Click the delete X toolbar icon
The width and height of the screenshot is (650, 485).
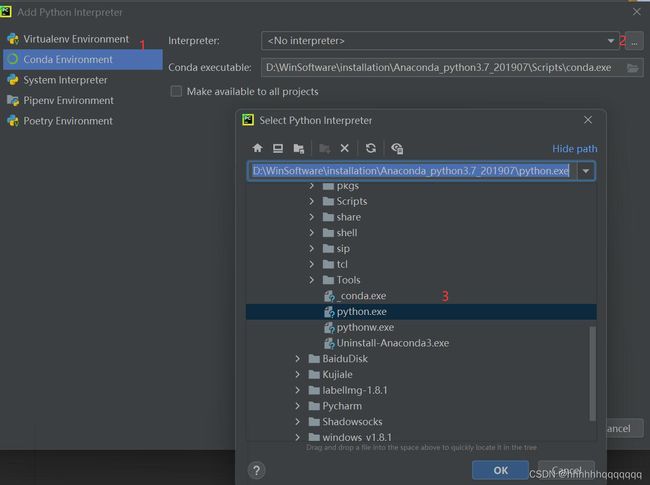pos(344,148)
